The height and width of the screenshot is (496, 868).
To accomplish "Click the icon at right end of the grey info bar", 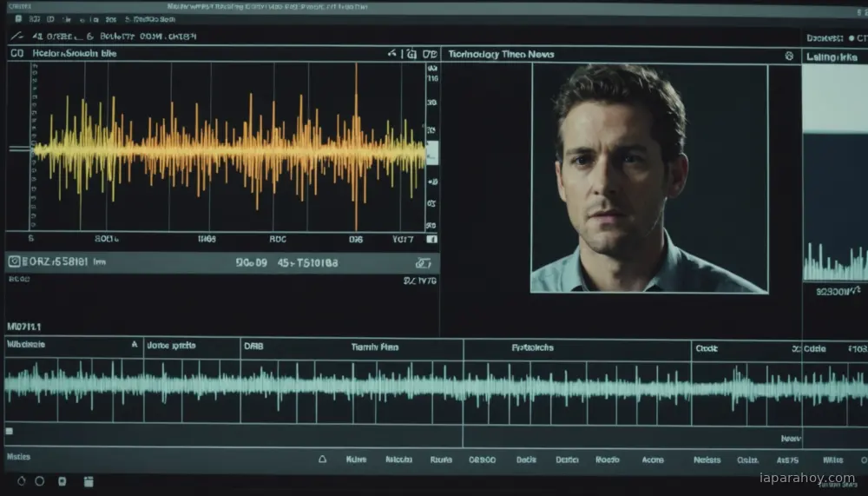I will (423, 262).
